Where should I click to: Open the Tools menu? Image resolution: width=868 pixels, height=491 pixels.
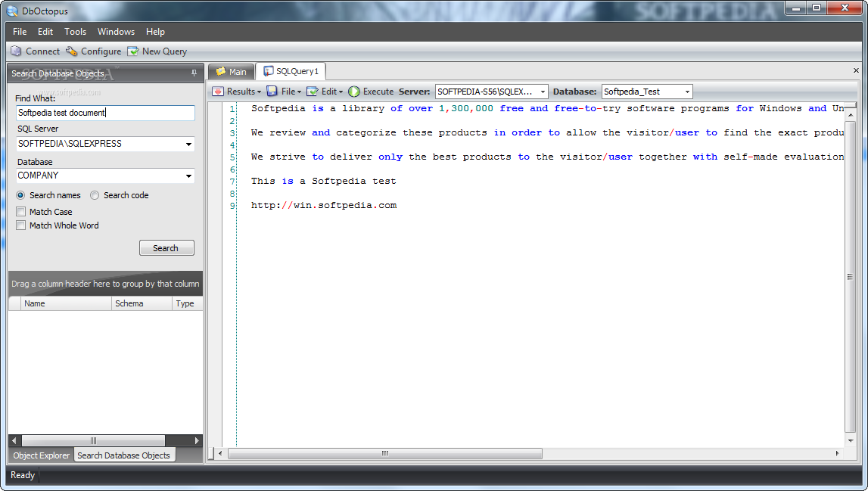tap(75, 32)
